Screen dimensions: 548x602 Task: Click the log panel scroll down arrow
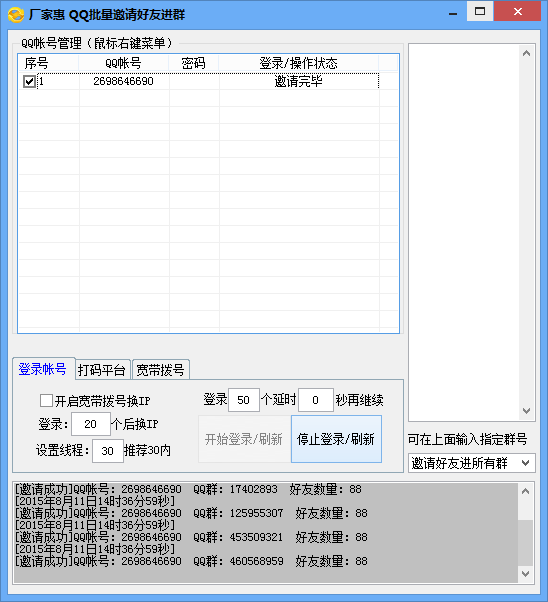click(526, 574)
